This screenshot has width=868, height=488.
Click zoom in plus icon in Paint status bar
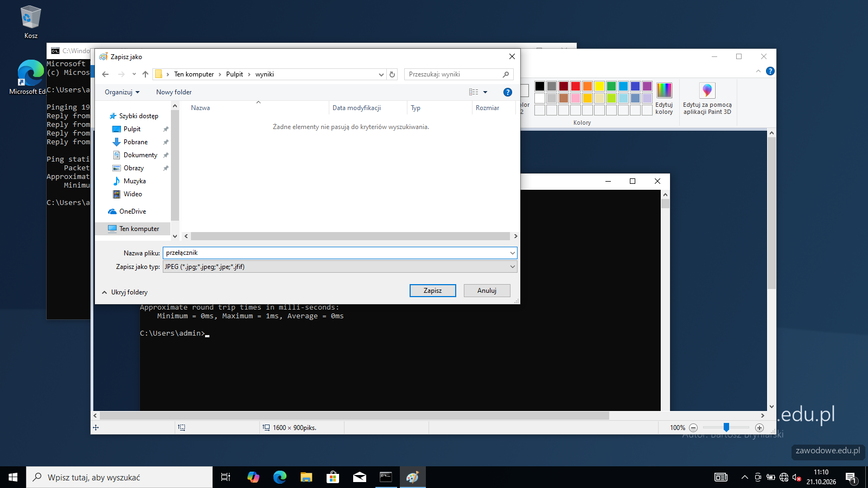759,428
